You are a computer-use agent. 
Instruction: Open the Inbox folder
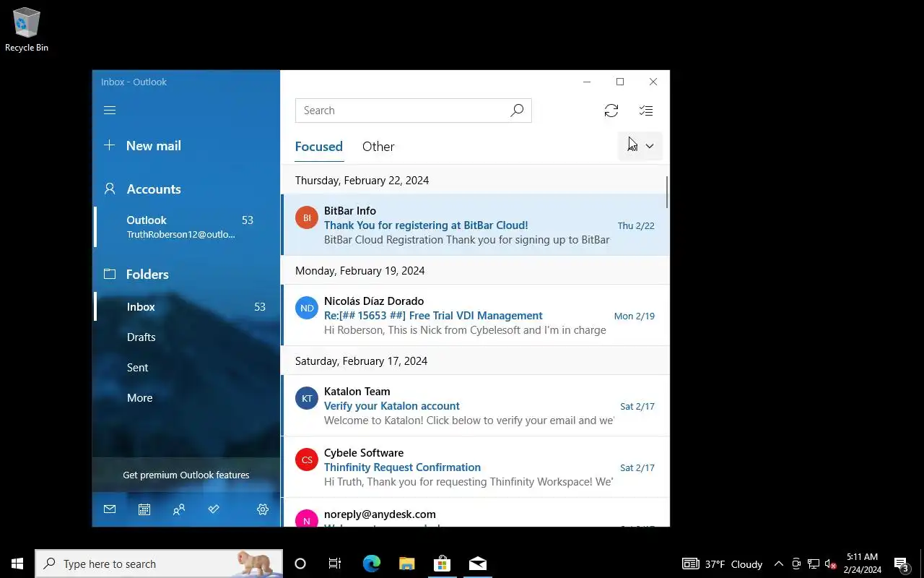click(186, 307)
